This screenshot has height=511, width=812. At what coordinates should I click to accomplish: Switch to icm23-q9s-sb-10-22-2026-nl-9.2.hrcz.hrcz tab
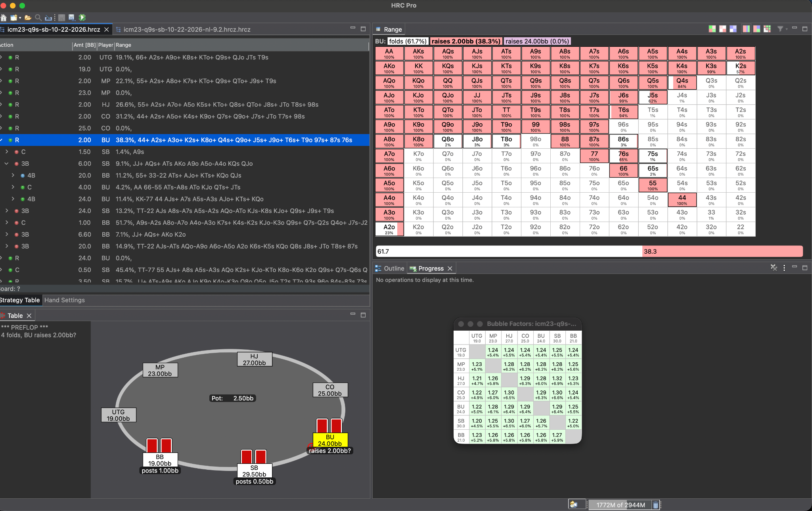pyautogui.click(x=187, y=29)
